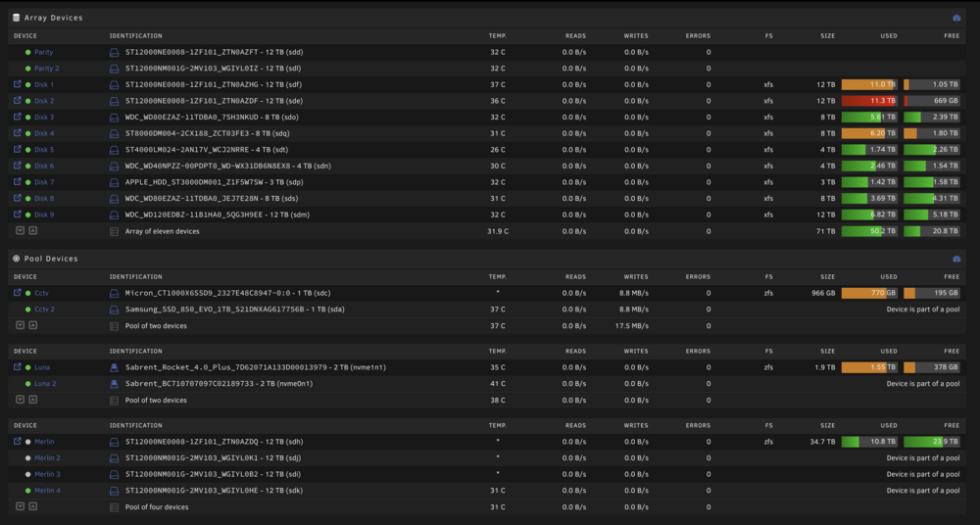Open the Disk 8 browse icon

coord(18,198)
